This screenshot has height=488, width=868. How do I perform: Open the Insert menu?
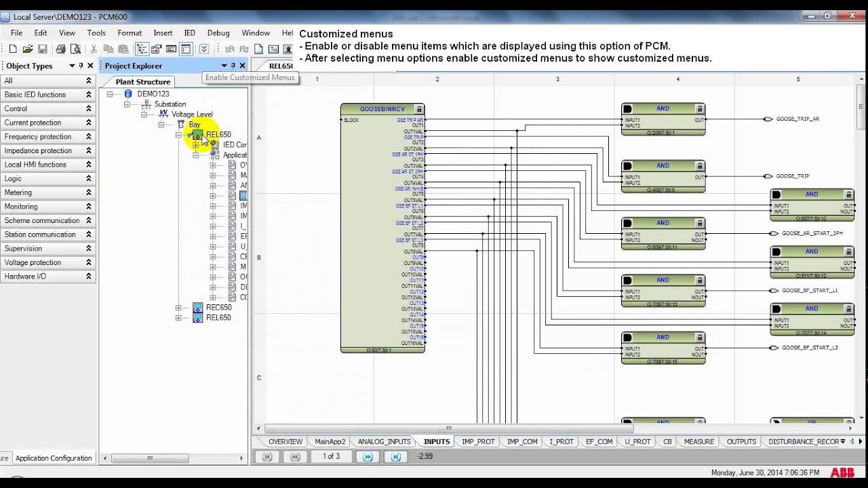point(163,33)
